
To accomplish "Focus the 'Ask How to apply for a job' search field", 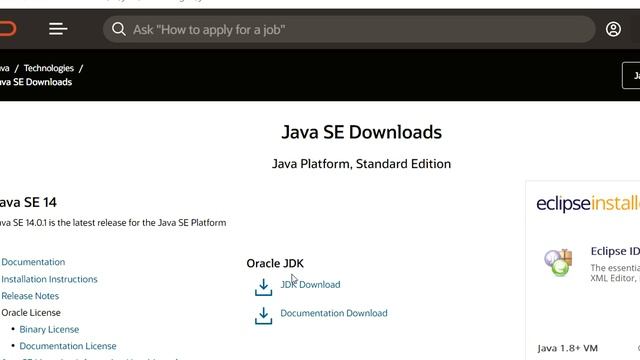I will click(x=349, y=29).
